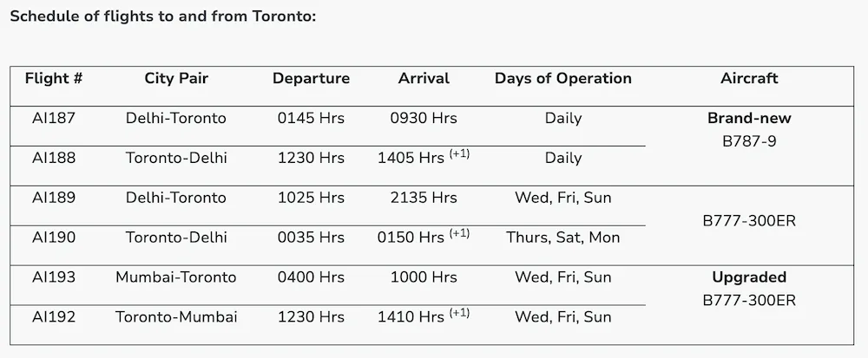Click the Flight # column header
The image size is (868, 358).
coord(54,79)
